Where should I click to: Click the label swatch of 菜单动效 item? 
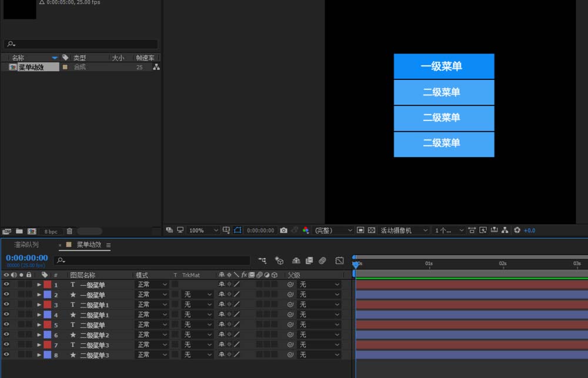pos(65,67)
